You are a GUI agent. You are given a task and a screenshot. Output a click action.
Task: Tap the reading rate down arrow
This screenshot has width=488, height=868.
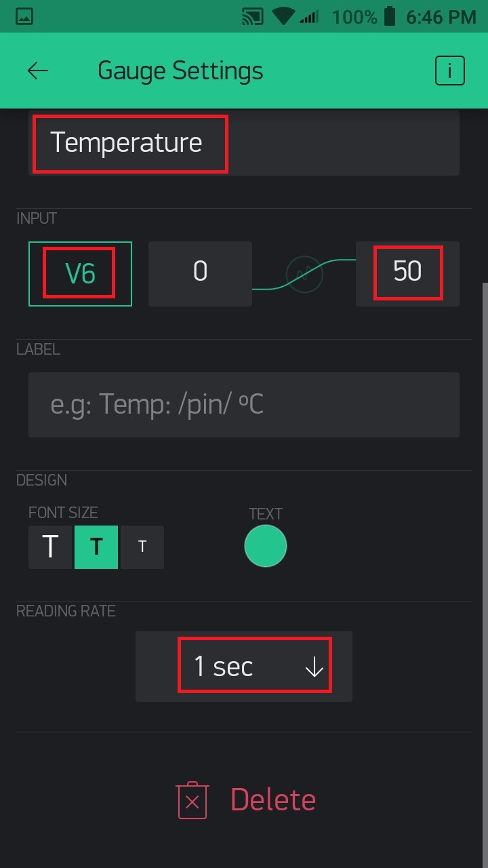point(314,667)
